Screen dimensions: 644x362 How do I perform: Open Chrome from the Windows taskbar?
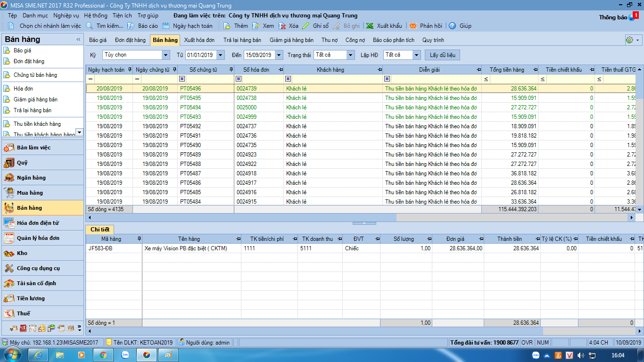click(103, 354)
